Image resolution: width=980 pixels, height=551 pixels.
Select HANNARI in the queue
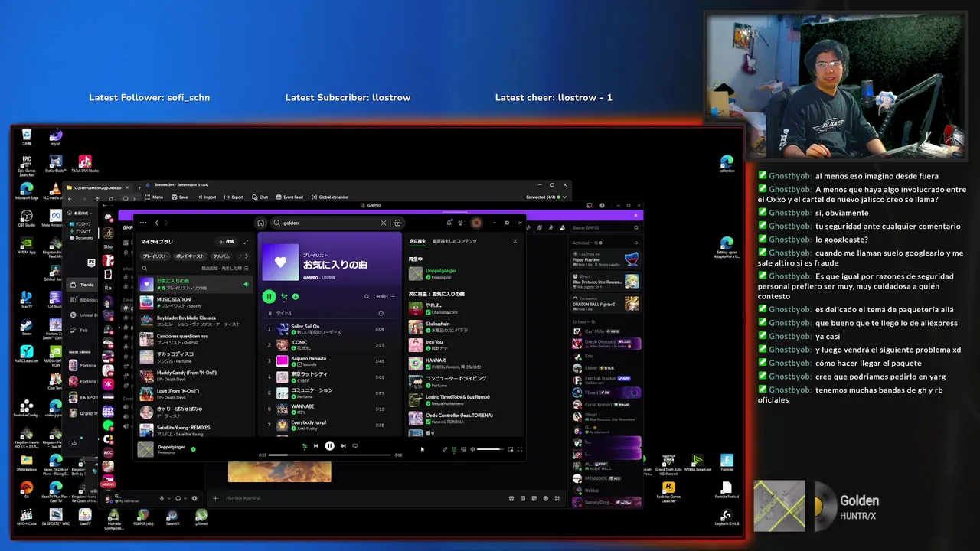point(465,364)
